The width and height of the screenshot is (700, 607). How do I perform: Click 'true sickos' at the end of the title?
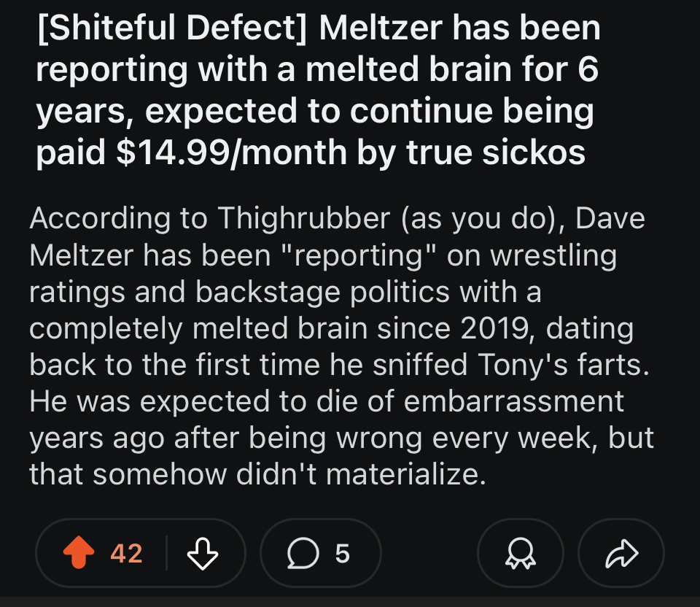click(x=496, y=152)
